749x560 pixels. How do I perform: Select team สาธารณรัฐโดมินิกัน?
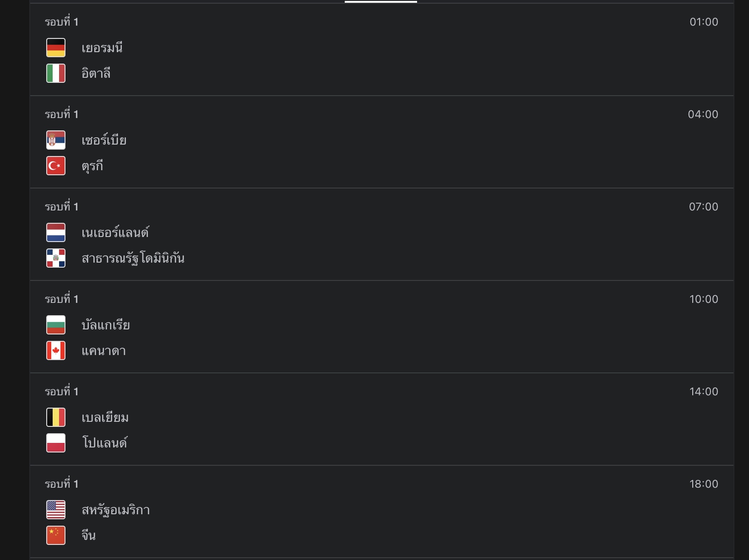[x=133, y=258]
